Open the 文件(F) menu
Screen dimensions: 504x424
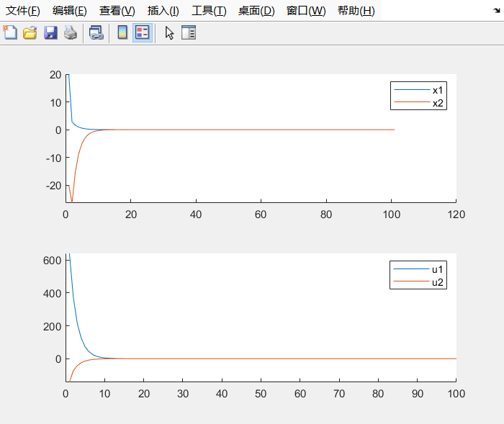[23, 11]
